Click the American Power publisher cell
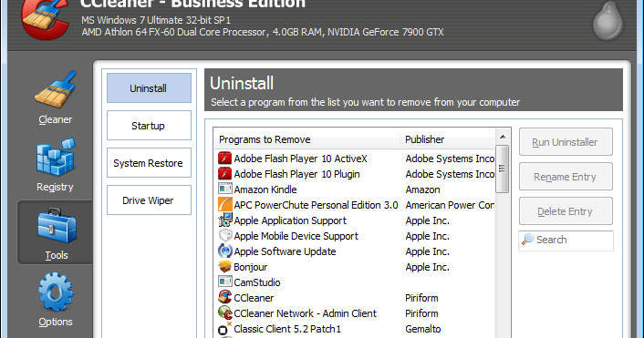The image size is (644, 338). [450, 205]
